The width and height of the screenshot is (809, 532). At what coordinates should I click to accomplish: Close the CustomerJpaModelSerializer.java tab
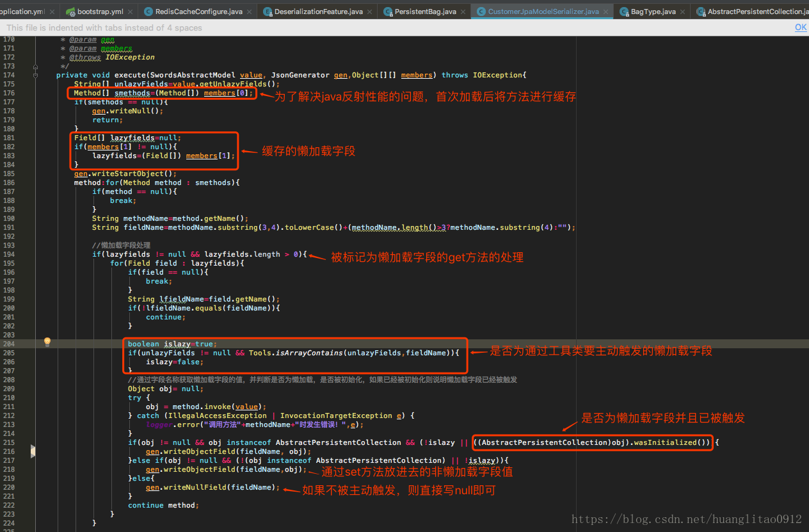click(x=606, y=12)
